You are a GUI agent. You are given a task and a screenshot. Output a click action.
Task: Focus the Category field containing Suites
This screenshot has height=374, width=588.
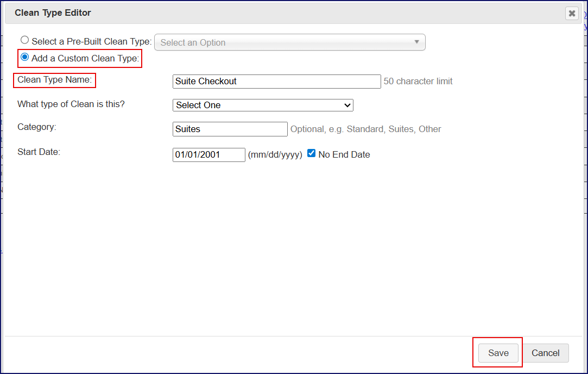tap(230, 129)
